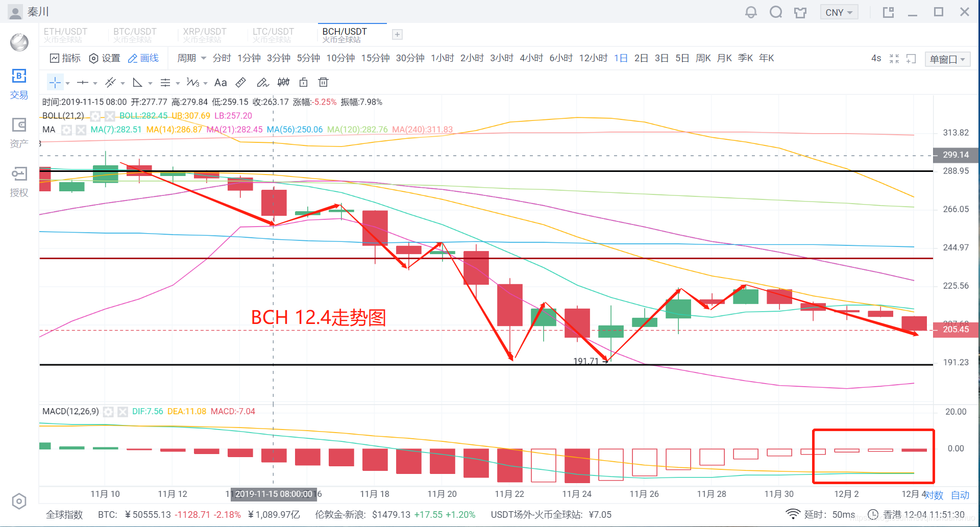Image resolution: width=980 pixels, height=527 pixels.
Task: Open the 单窗口 window layout dropdown
Action: point(947,59)
